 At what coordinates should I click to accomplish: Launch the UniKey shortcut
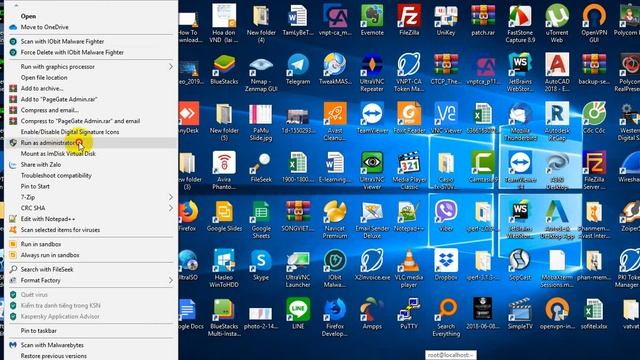click(446, 20)
